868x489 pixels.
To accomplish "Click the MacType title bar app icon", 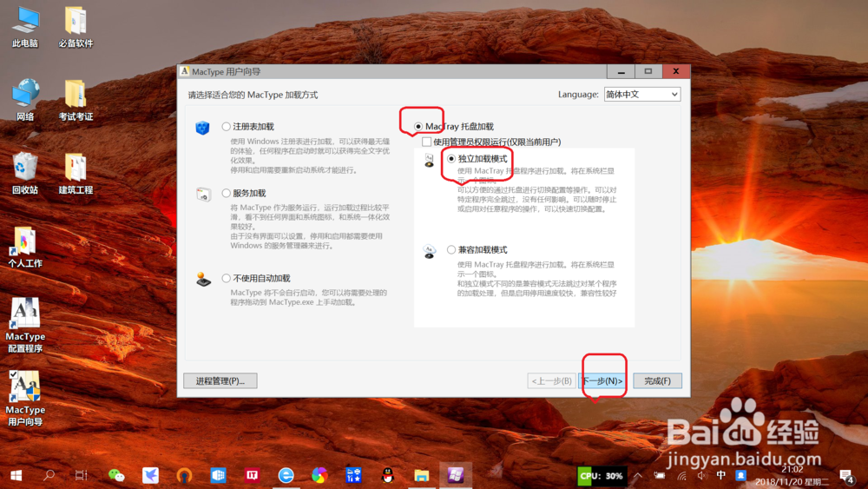I will tap(185, 71).
